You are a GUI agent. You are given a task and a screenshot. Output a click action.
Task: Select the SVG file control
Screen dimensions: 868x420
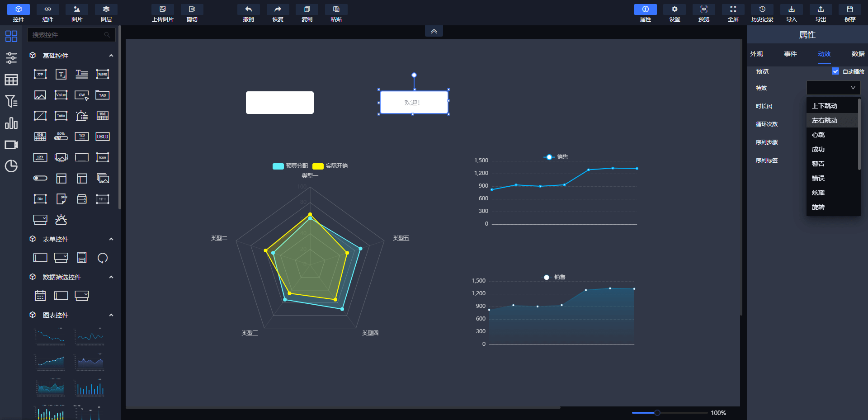[x=61, y=199]
